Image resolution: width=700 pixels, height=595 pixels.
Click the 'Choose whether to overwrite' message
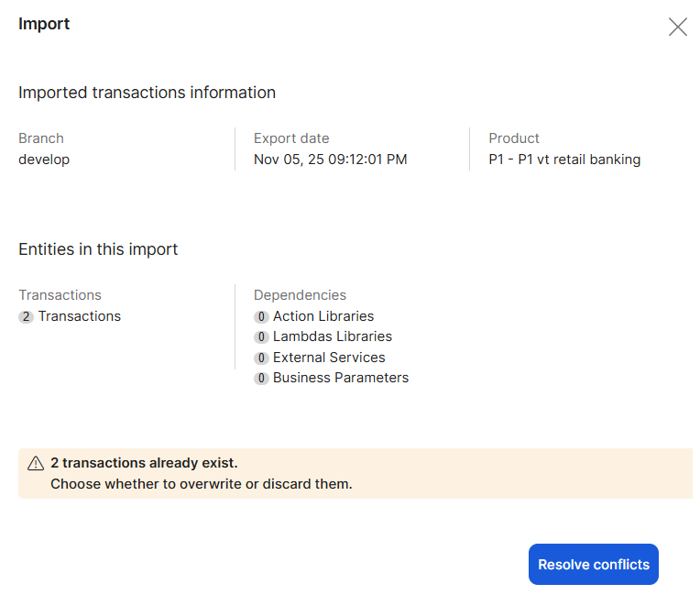click(x=201, y=484)
